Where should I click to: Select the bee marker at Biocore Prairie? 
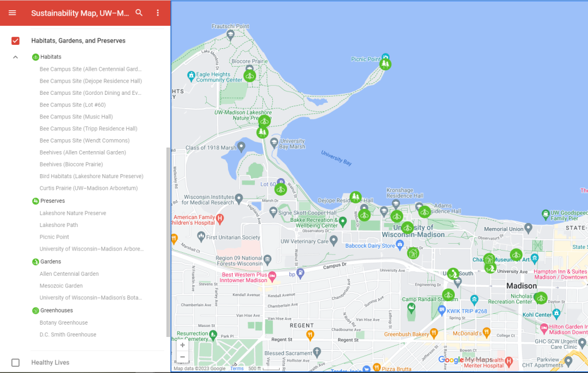250,76
